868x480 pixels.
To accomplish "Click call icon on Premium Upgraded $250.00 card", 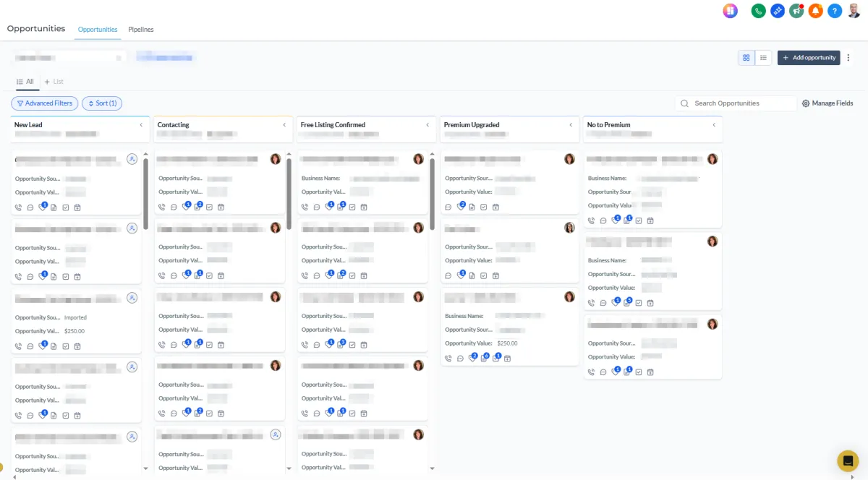I will click(x=448, y=358).
